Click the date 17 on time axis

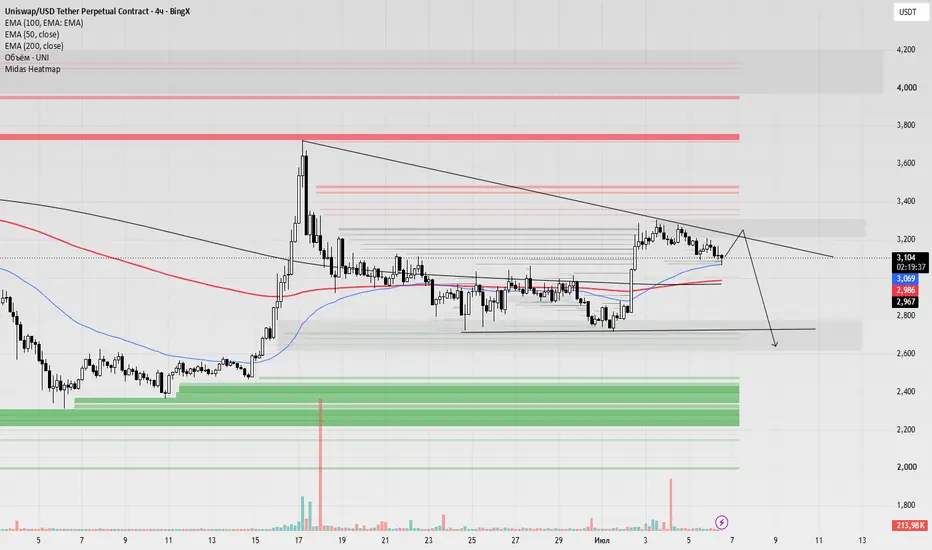pyautogui.click(x=299, y=540)
